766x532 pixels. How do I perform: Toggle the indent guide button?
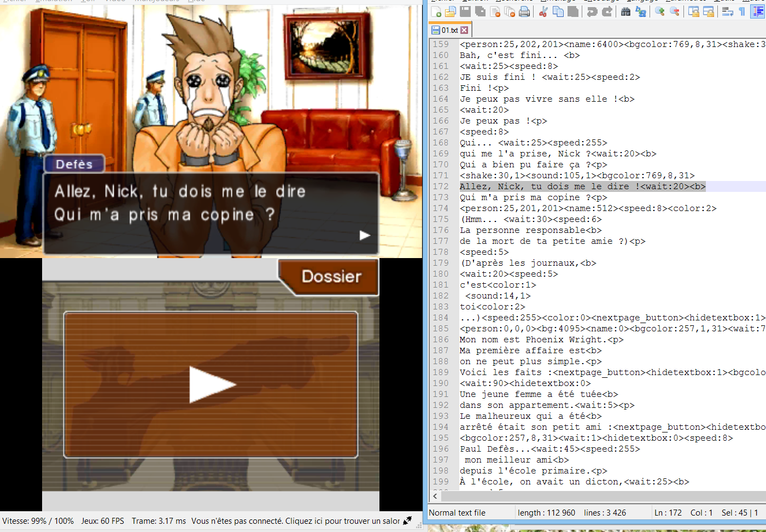(x=758, y=11)
